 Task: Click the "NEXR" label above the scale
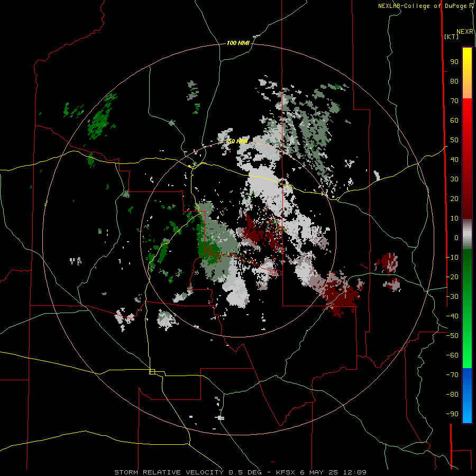[x=465, y=32]
